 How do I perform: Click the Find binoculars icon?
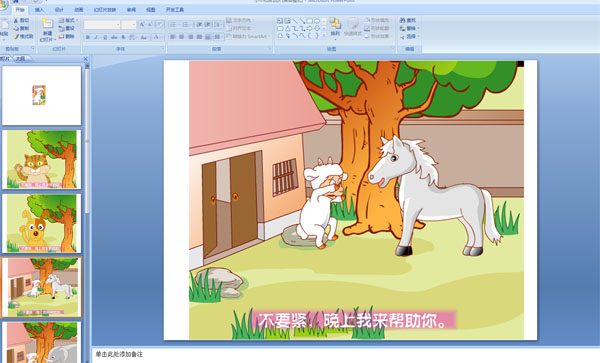point(403,20)
